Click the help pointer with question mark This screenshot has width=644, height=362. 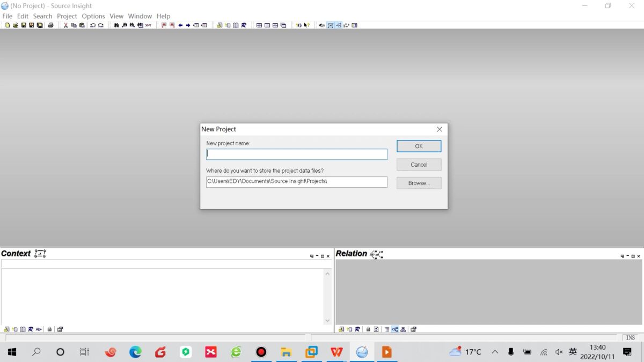pyautogui.click(x=307, y=25)
